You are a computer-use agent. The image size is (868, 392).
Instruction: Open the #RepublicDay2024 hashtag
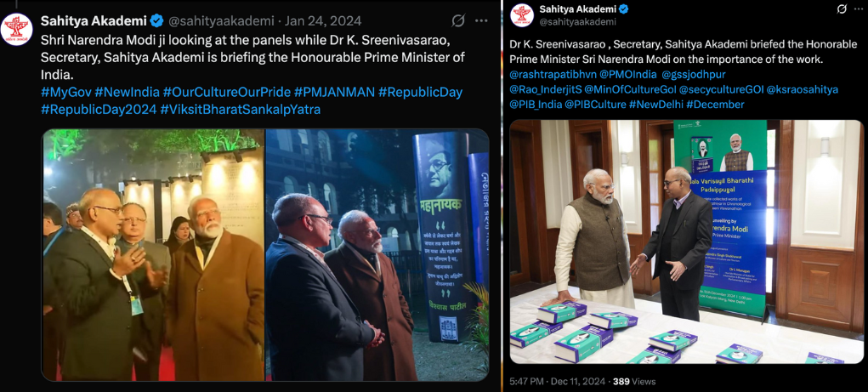[x=99, y=110]
